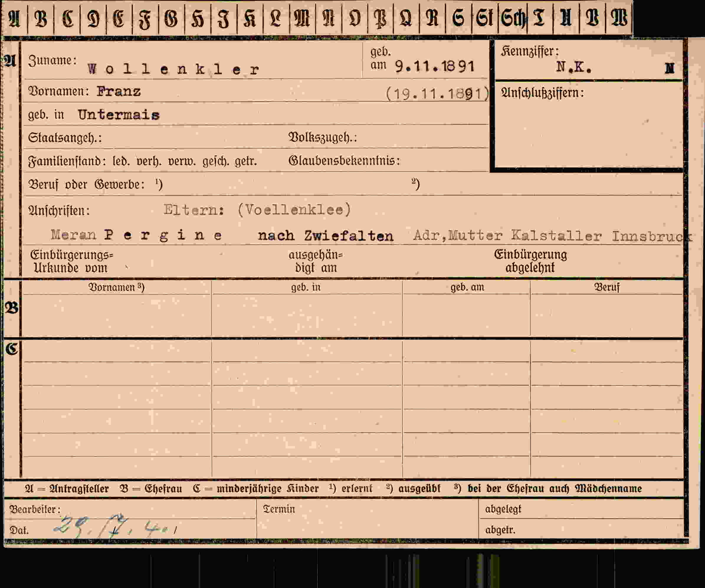Select the alphabet index tab 'K'
The width and height of the screenshot is (705, 588).
point(250,17)
